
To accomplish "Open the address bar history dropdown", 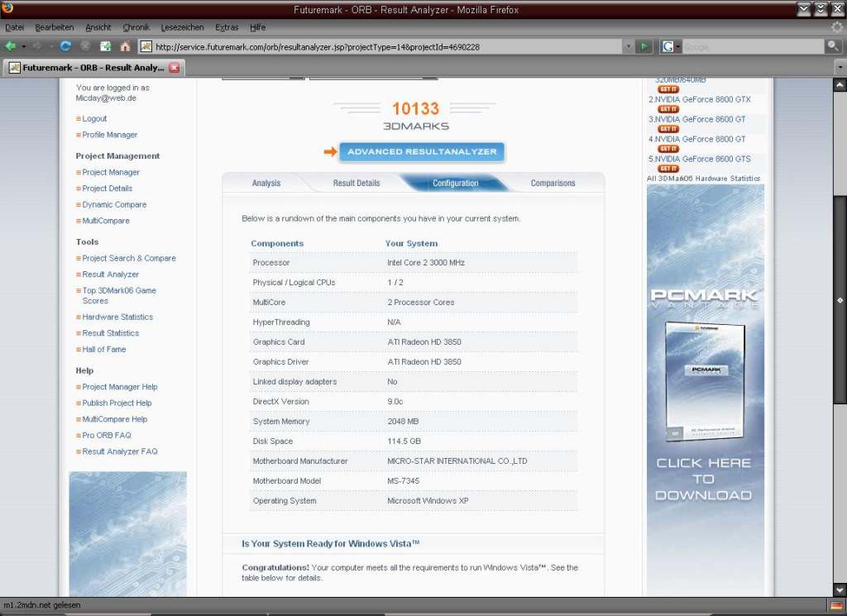I will (628, 47).
